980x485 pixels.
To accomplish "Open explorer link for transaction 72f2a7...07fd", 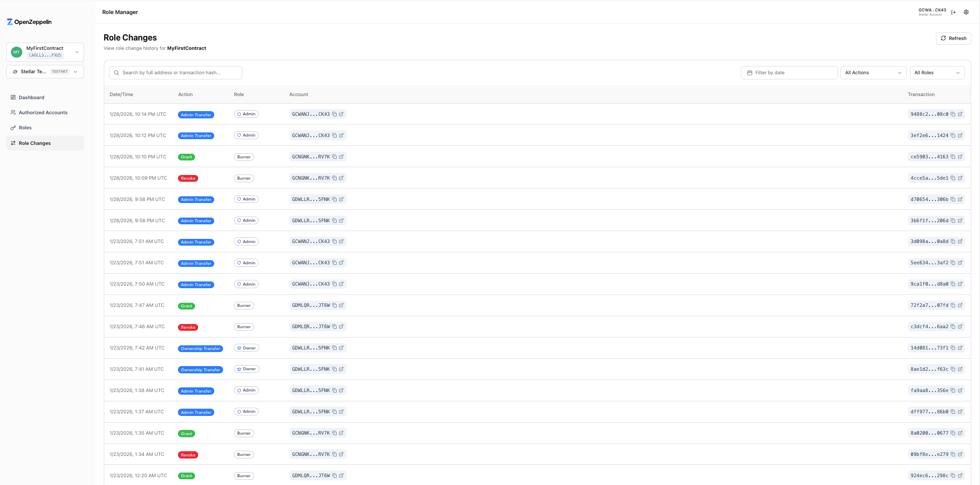I will (960, 305).
